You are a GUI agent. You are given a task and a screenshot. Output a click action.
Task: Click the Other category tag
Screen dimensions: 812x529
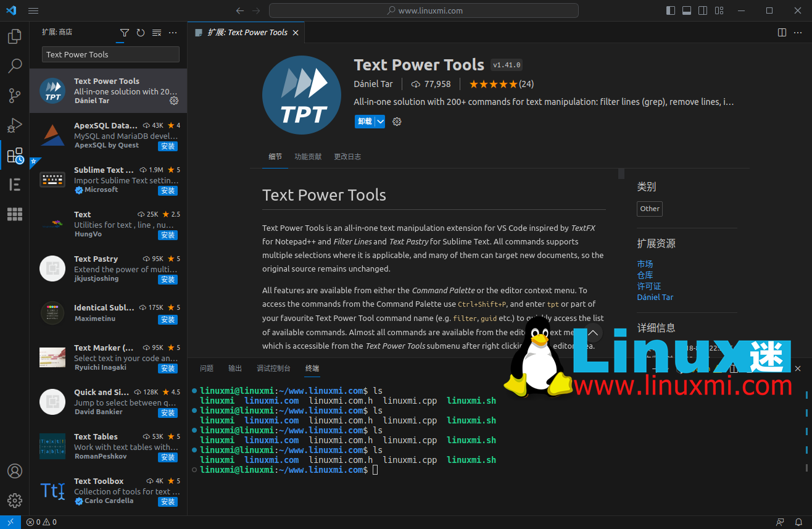(650, 209)
